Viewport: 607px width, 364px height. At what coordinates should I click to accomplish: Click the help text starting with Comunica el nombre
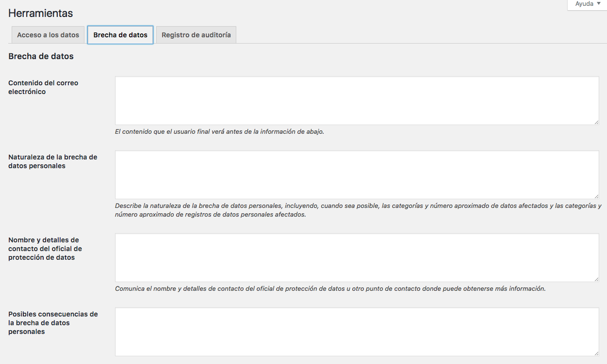click(330, 288)
